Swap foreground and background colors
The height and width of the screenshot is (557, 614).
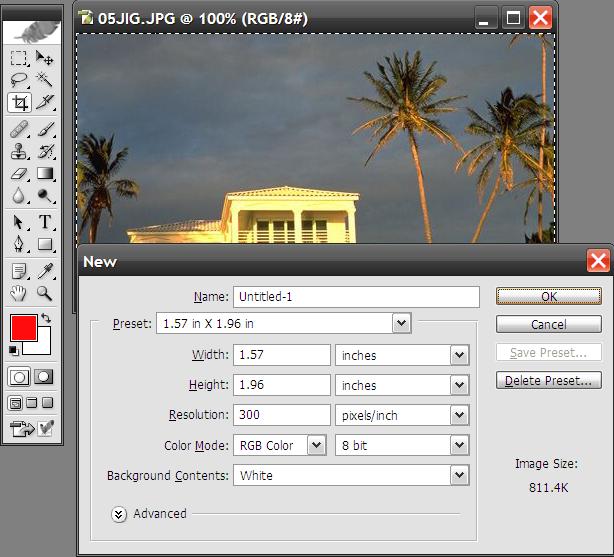coord(46,318)
